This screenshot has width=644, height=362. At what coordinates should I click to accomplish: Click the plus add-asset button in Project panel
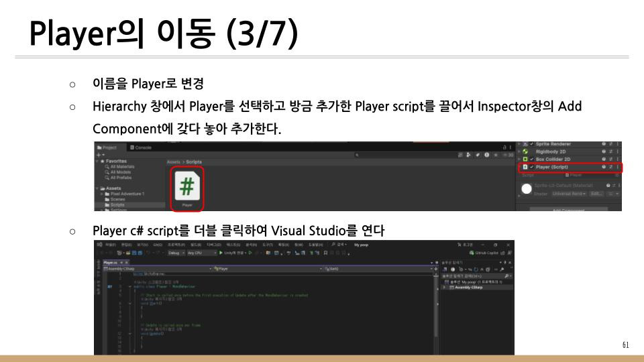pyautogui.click(x=100, y=155)
